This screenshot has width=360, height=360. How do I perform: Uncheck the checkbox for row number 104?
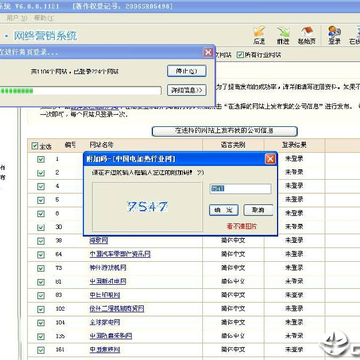[41, 323]
